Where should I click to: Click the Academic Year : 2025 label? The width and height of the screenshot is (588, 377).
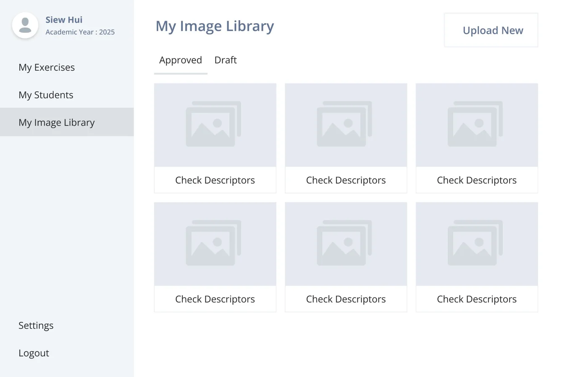tap(80, 32)
